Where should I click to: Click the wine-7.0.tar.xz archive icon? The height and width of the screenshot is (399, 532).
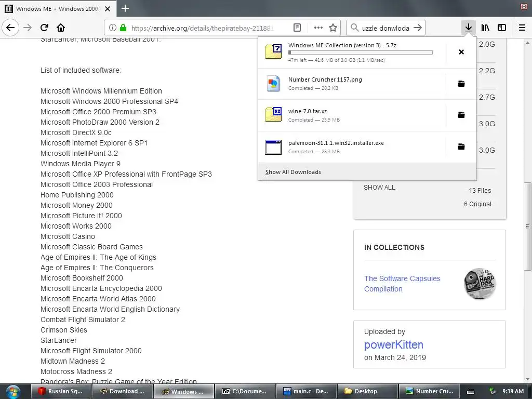point(273,115)
